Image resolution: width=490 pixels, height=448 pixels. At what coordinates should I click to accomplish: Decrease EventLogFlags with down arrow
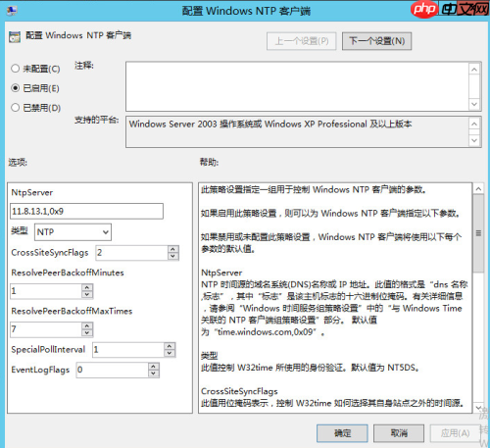[153, 373]
